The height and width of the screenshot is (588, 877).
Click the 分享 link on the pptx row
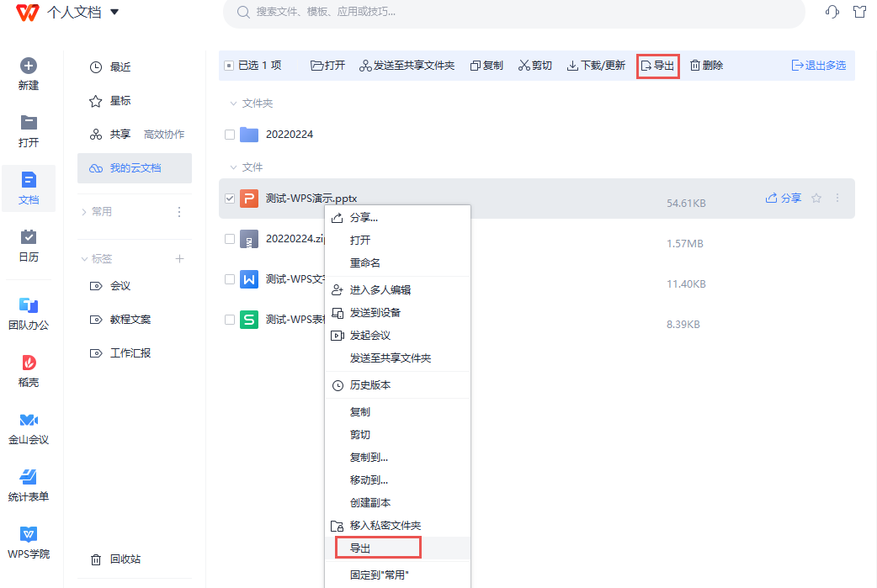click(784, 198)
